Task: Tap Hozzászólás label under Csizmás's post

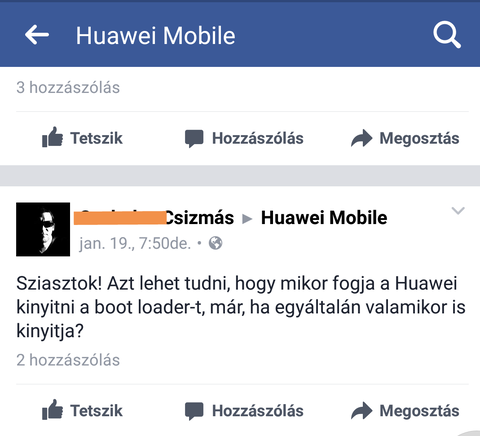Action: click(258, 411)
